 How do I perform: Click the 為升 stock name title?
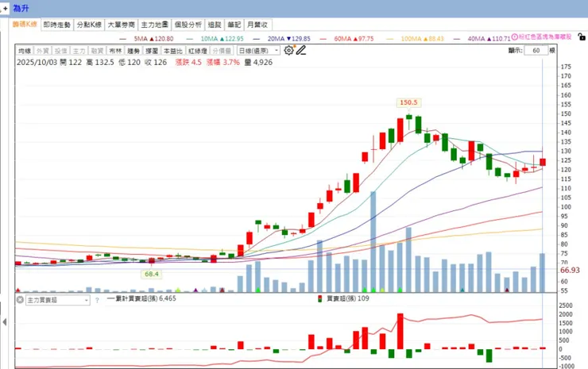click(21, 8)
